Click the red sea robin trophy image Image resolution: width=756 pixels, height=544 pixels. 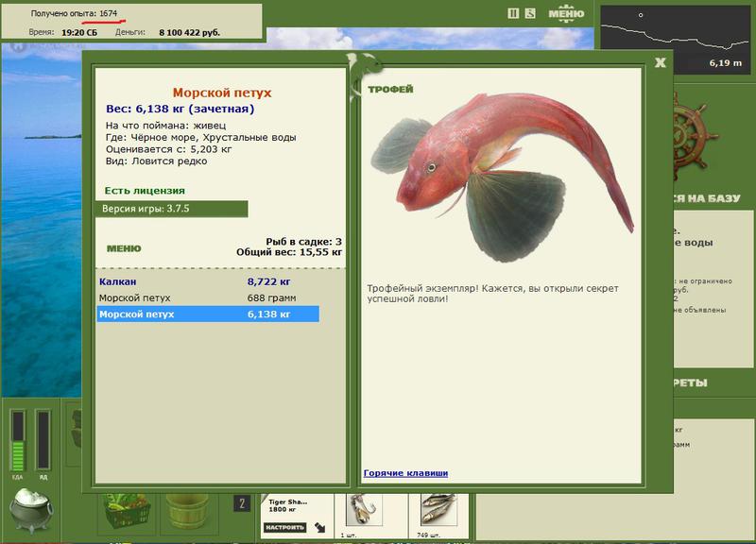[502, 176]
